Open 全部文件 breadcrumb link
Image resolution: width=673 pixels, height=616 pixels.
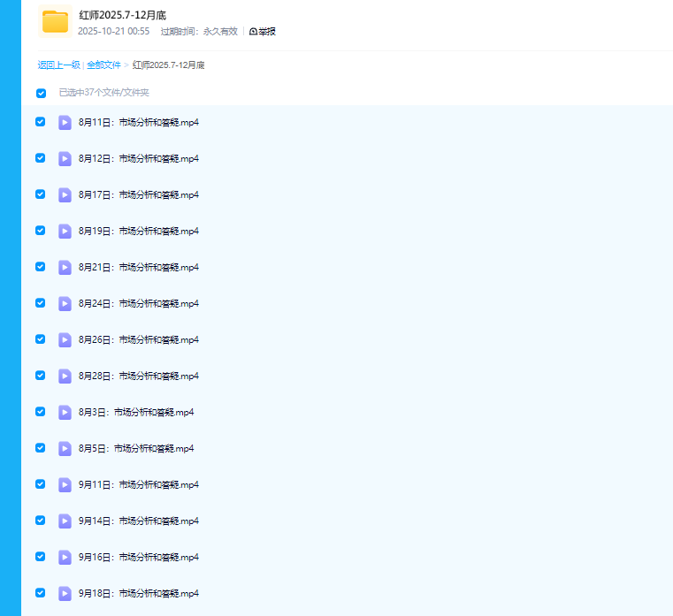103,65
